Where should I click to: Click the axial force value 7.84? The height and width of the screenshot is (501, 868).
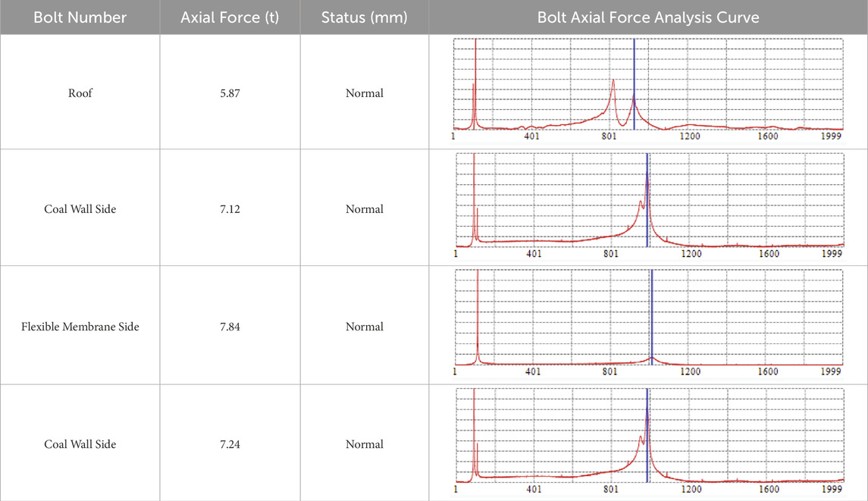230,327
